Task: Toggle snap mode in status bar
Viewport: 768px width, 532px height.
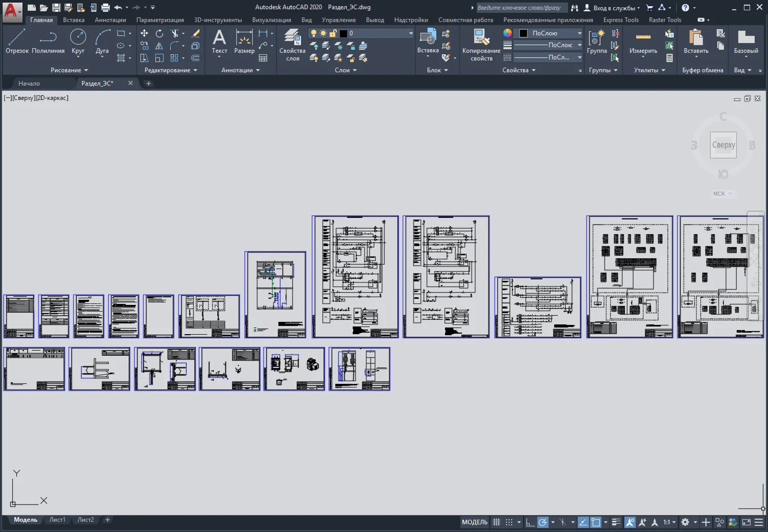Action: [509, 522]
